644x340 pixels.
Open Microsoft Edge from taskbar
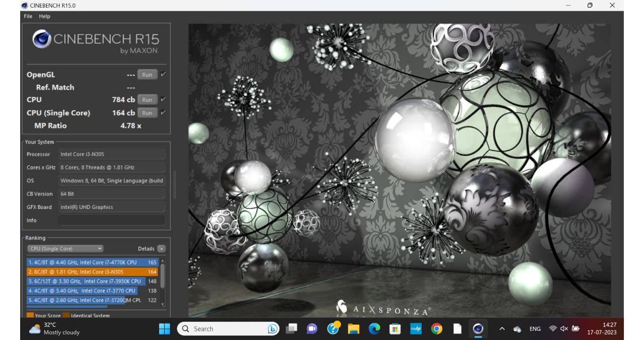pyautogui.click(x=374, y=329)
